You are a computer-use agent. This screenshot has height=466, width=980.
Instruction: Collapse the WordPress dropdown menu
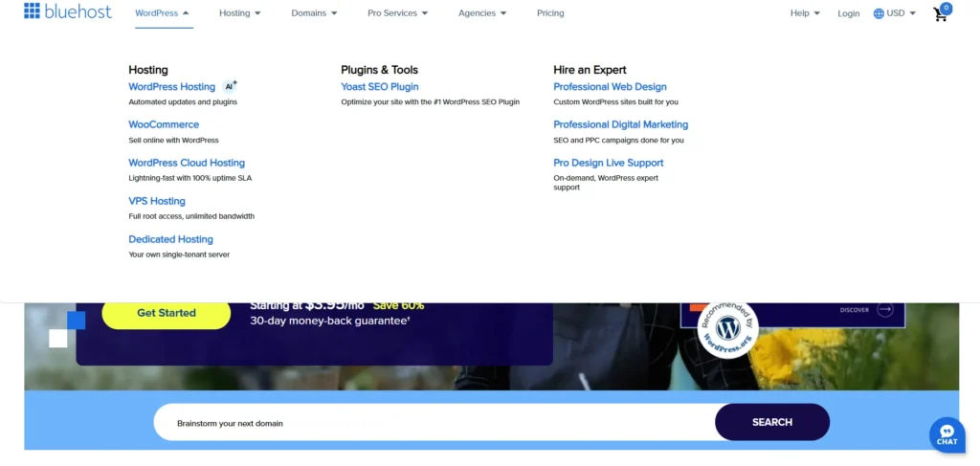(162, 13)
